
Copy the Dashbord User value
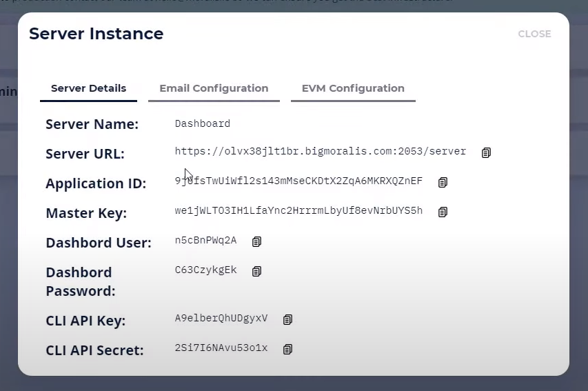257,241
